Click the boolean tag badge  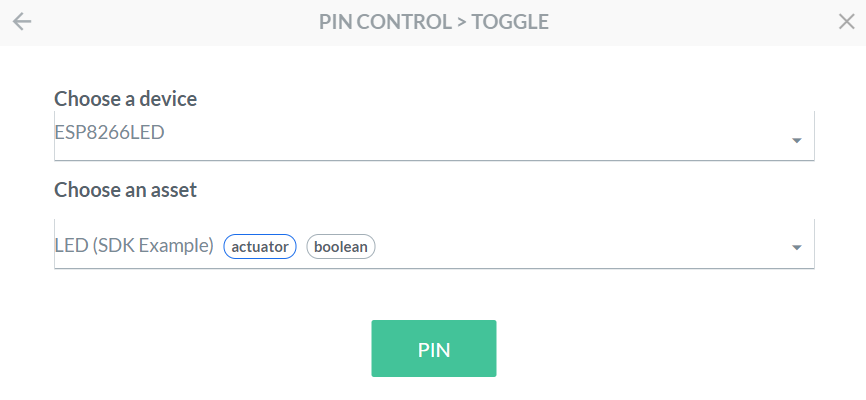click(x=340, y=246)
